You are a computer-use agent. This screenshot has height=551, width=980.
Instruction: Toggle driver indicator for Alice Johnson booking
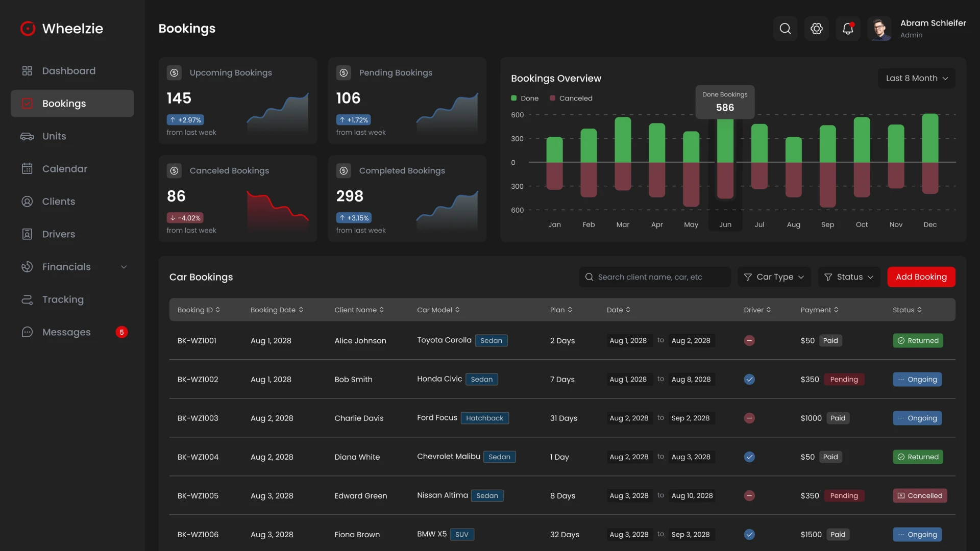pos(749,341)
